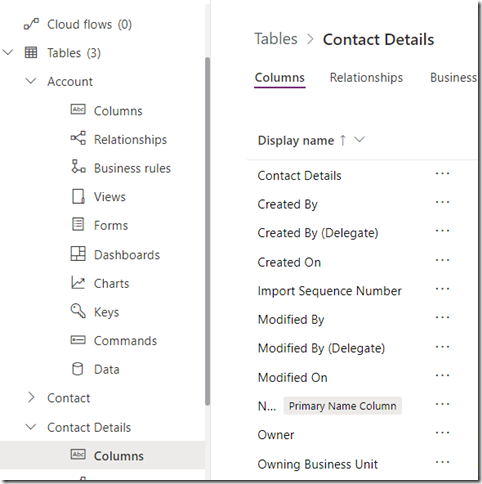482x484 pixels.
Task: Open the Charts item under Account
Action: click(x=100, y=283)
